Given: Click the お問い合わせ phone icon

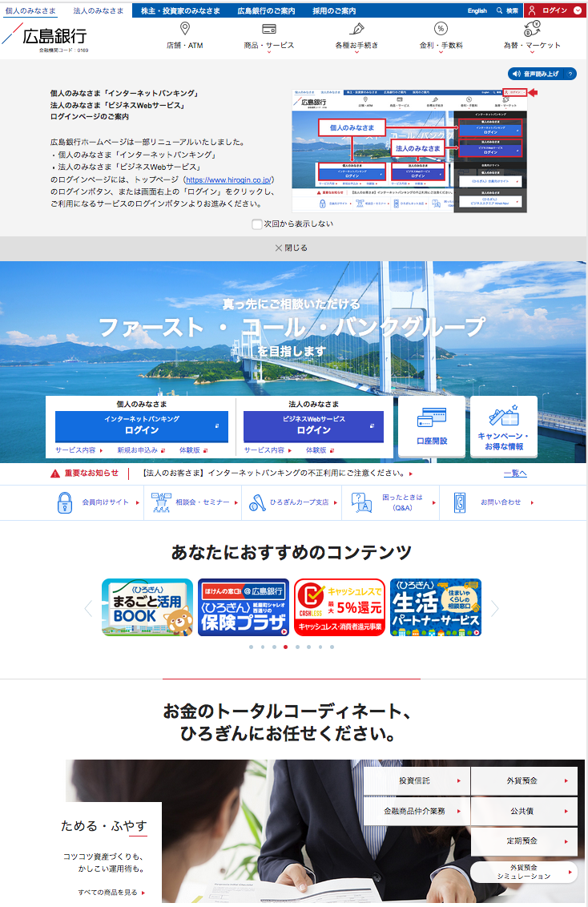Looking at the screenshot, I should (460, 502).
